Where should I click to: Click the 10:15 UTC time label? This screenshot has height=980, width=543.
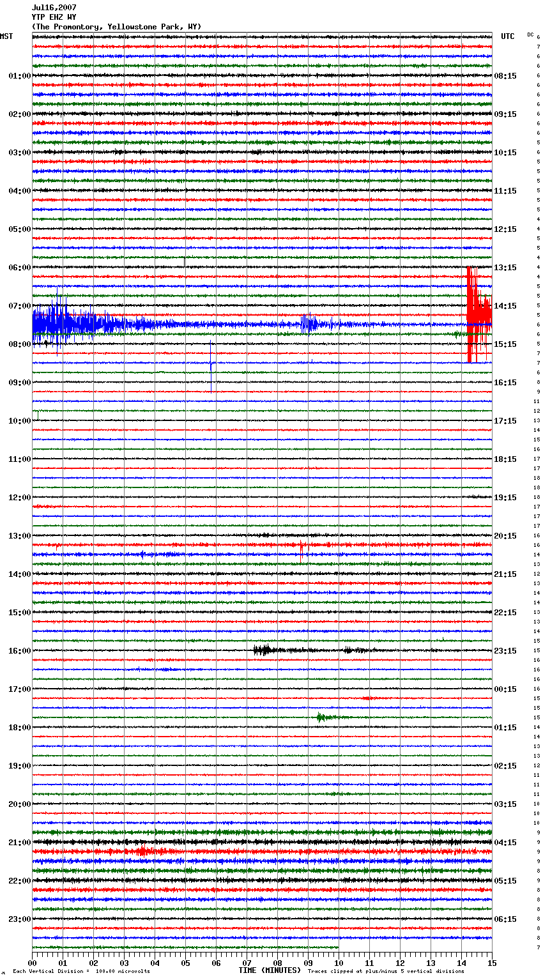tap(505, 153)
